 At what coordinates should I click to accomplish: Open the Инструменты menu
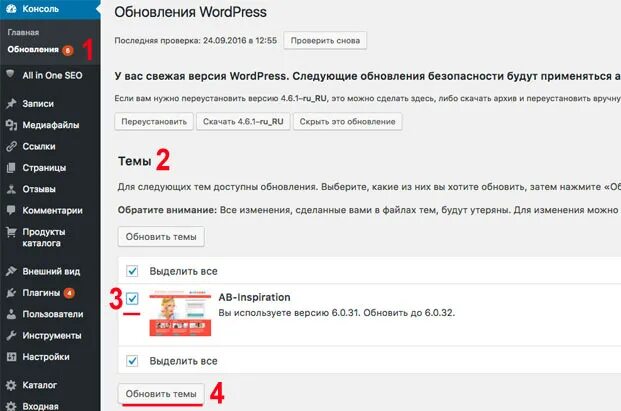click(x=50, y=335)
